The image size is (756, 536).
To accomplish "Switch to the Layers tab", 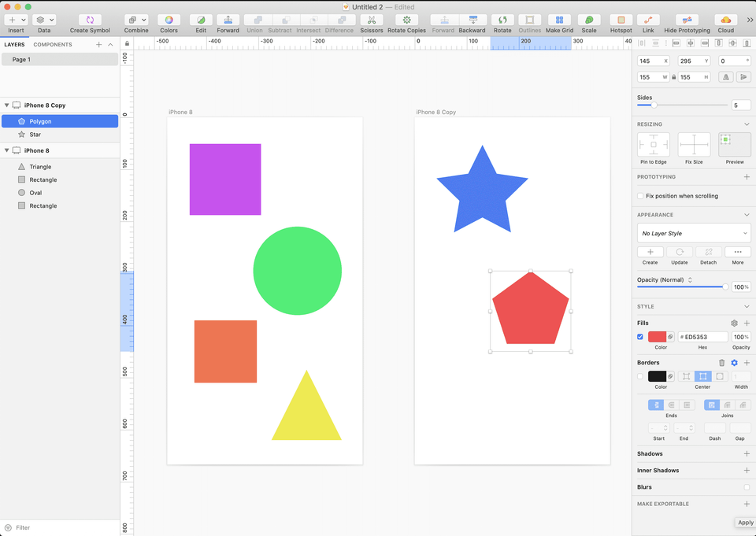I will [14, 44].
